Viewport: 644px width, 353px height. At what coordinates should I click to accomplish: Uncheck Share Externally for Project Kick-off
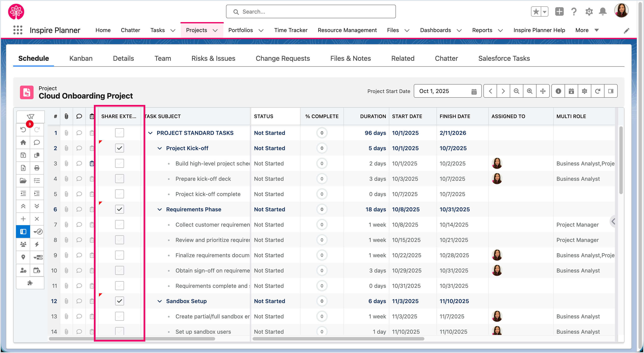120,148
